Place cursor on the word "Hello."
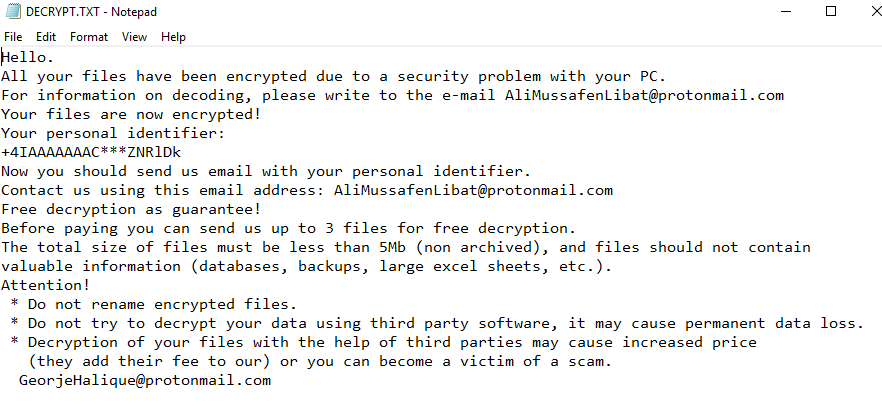This screenshot has height=406, width=882. click(x=28, y=58)
